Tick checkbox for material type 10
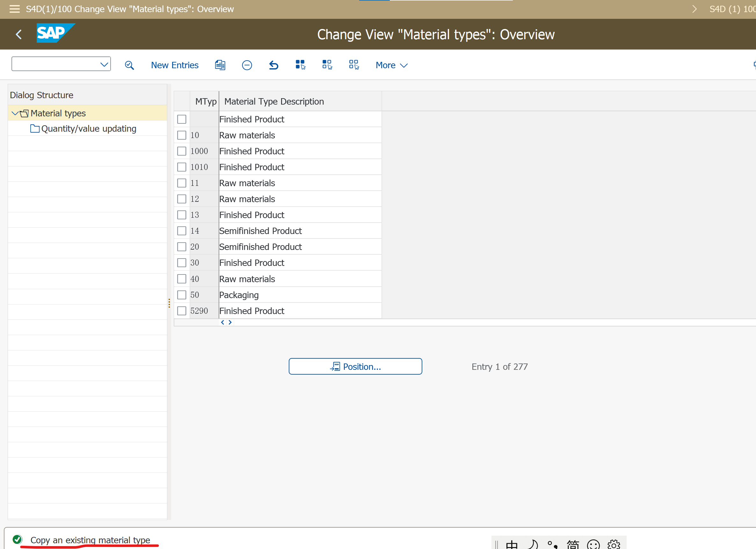The height and width of the screenshot is (549, 756). (182, 135)
